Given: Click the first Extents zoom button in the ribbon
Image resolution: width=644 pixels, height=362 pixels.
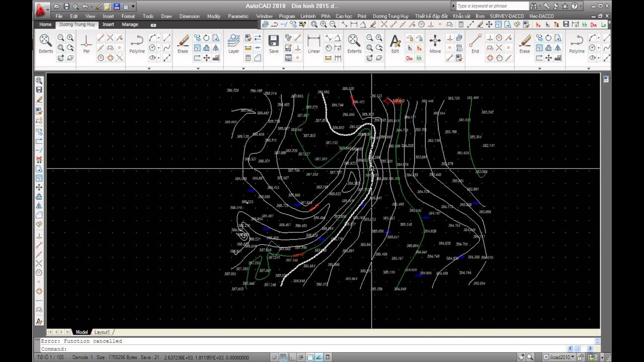Looking at the screenshot, I should 45,44.
